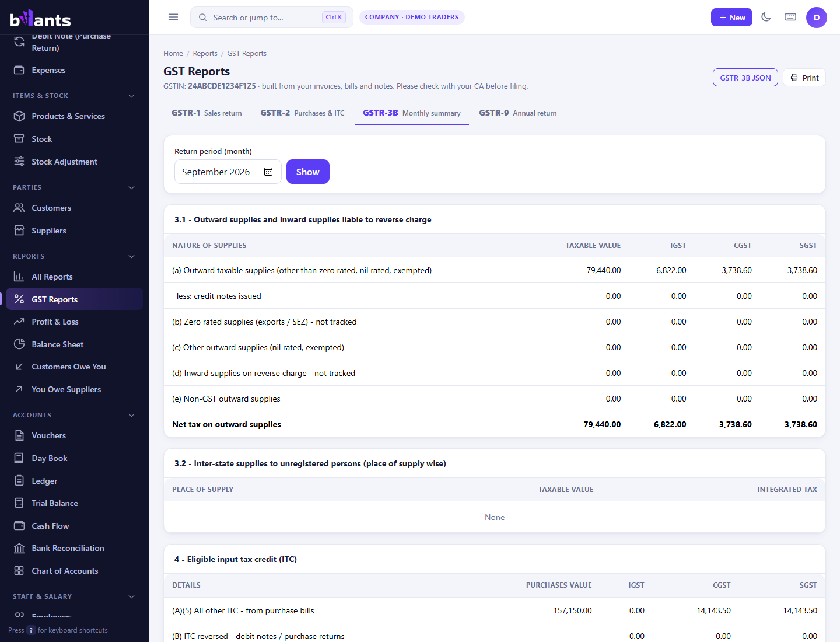Open Ledger in sidebar
Screen dimensions: 840x642
tap(75, 481)
